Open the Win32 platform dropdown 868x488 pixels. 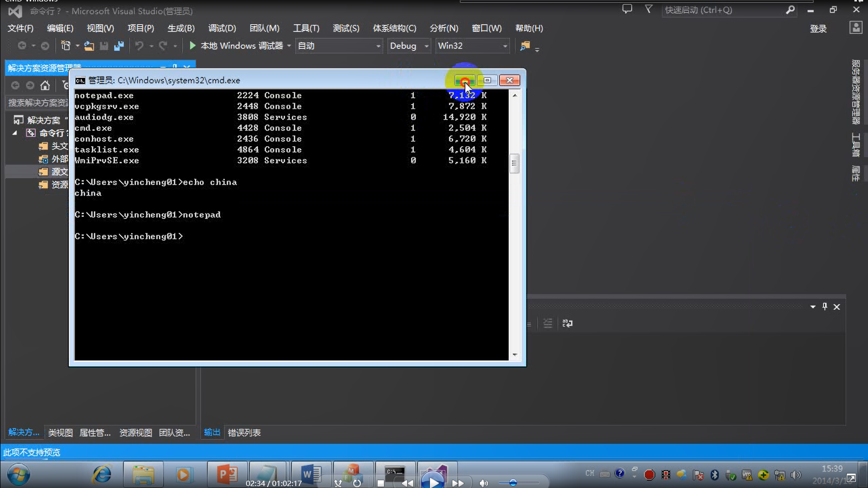(x=472, y=46)
